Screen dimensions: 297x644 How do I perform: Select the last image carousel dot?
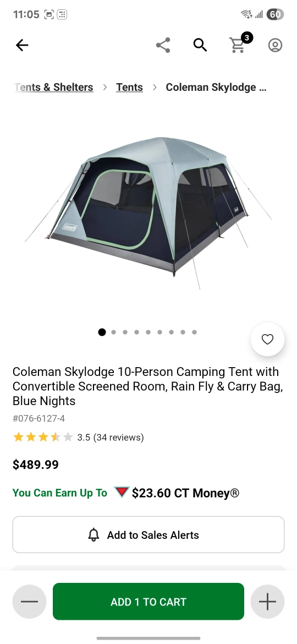[x=195, y=332]
